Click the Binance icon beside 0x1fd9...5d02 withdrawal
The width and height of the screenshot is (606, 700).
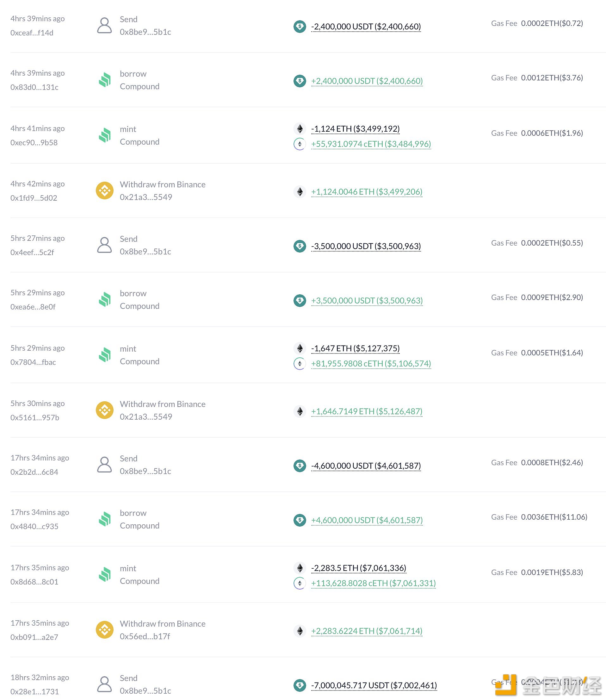(105, 191)
